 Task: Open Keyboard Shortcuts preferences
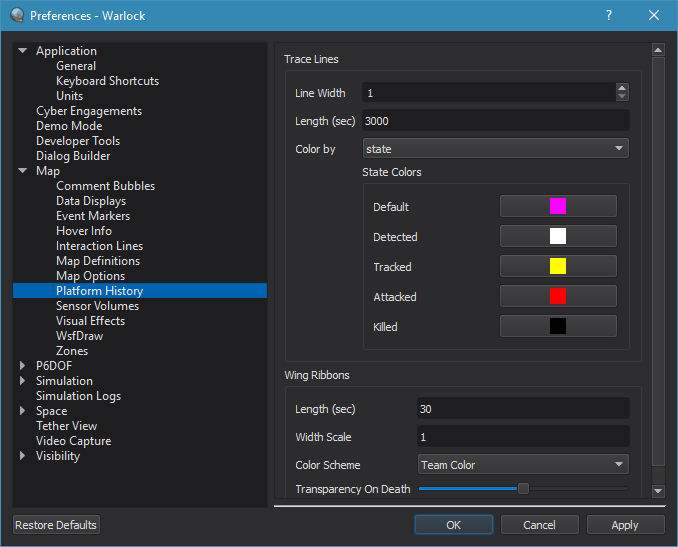pos(107,81)
